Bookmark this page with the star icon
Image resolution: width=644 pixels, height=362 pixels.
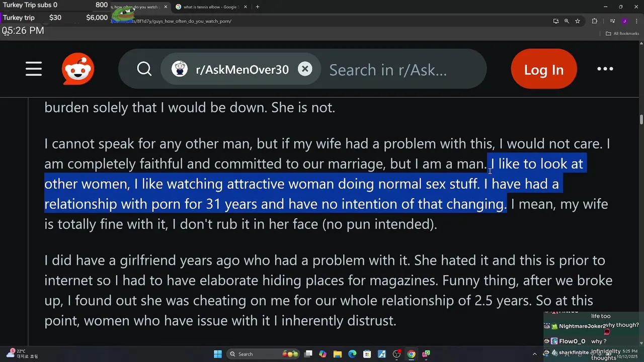(578, 21)
